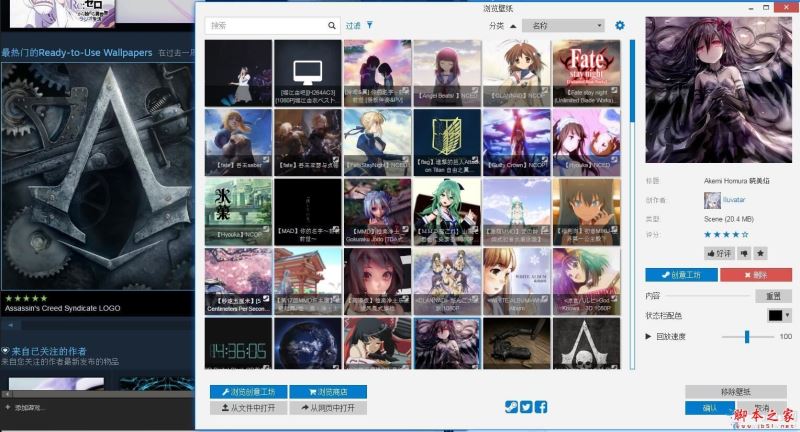The height and width of the screenshot is (432, 800).
Task: Select the green-haired MMD girl wallpaper
Action: (x=447, y=212)
